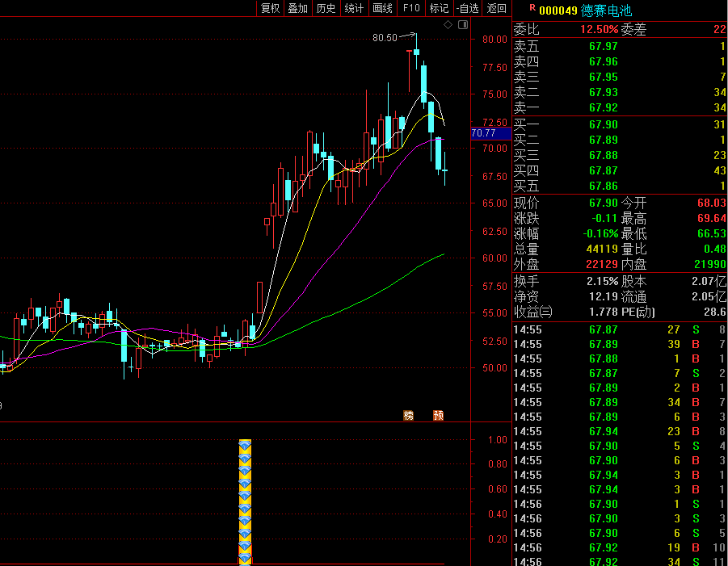728x566 pixels.
Task: Click the diamond icon at chart top-right
Action: point(448,24)
